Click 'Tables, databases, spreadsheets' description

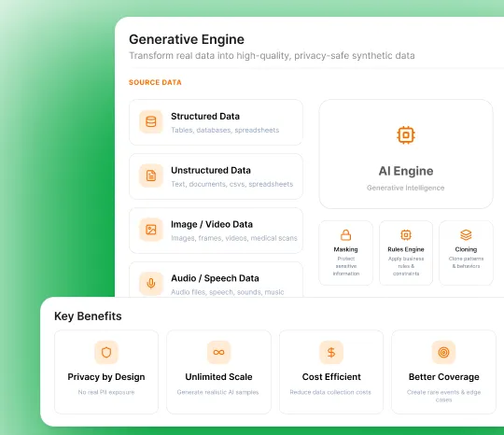click(x=225, y=130)
